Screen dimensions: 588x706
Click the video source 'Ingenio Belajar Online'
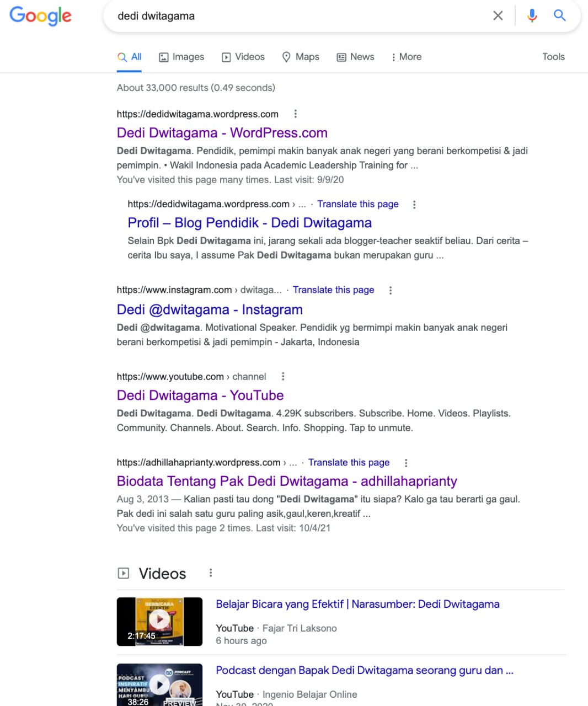(309, 694)
